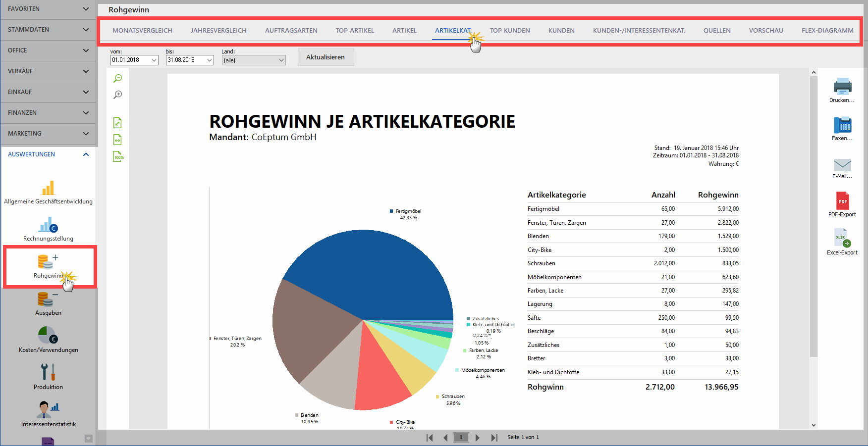This screenshot has height=446, width=868.
Task: Switch to ARTIKELKAT. tab
Action: [453, 31]
